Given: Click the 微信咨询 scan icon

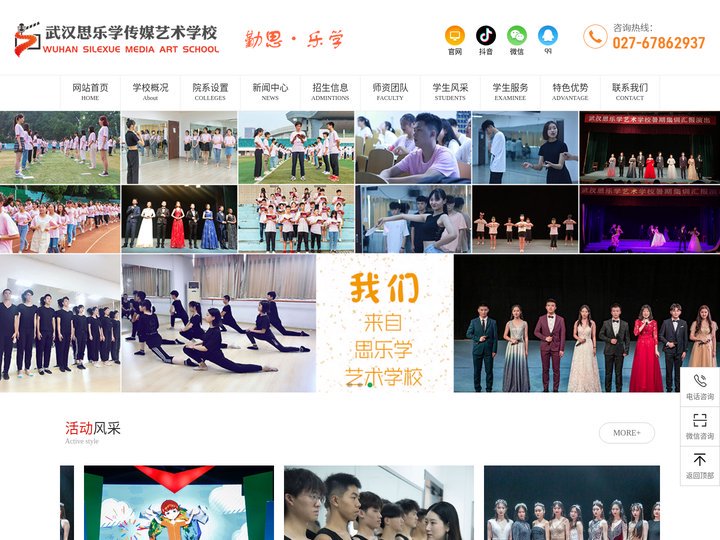Looking at the screenshot, I should click(x=700, y=420).
